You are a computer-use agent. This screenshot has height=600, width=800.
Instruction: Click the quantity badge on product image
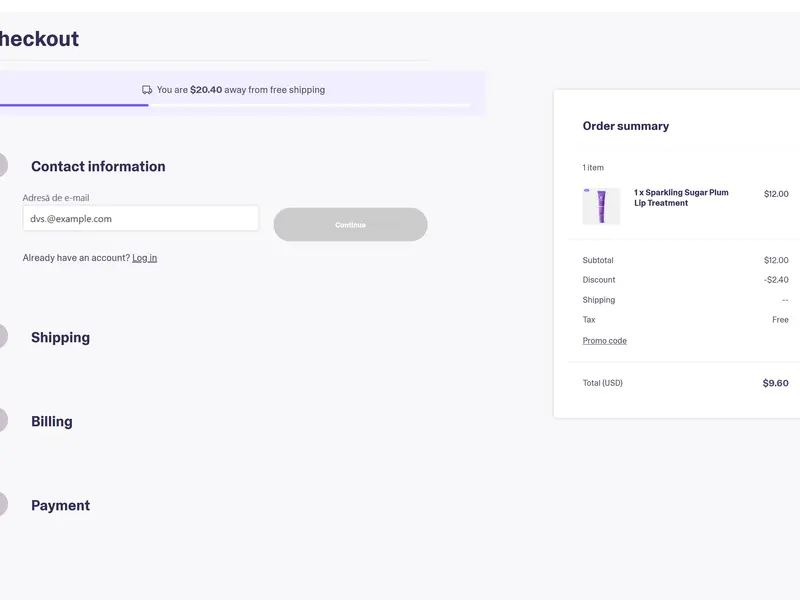coord(587,190)
